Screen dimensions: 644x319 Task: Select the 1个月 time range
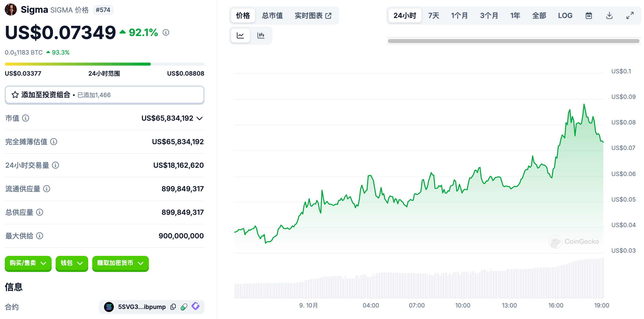[459, 16]
